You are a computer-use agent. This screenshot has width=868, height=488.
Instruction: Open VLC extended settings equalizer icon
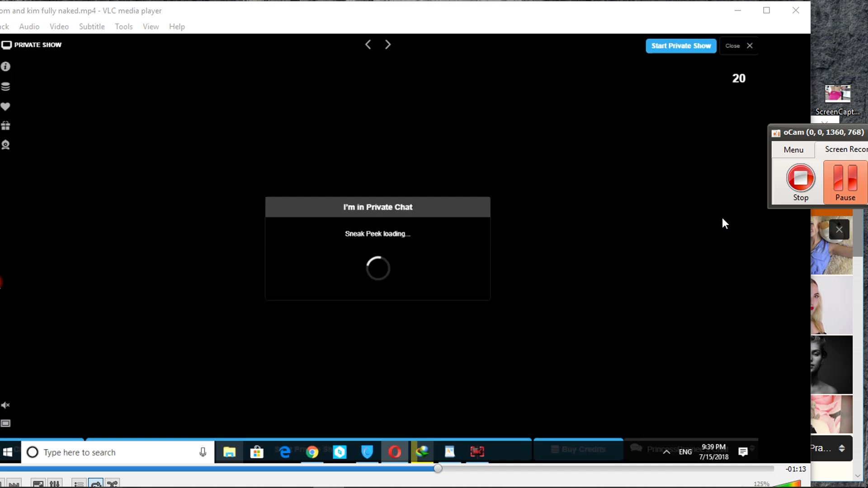(x=54, y=484)
